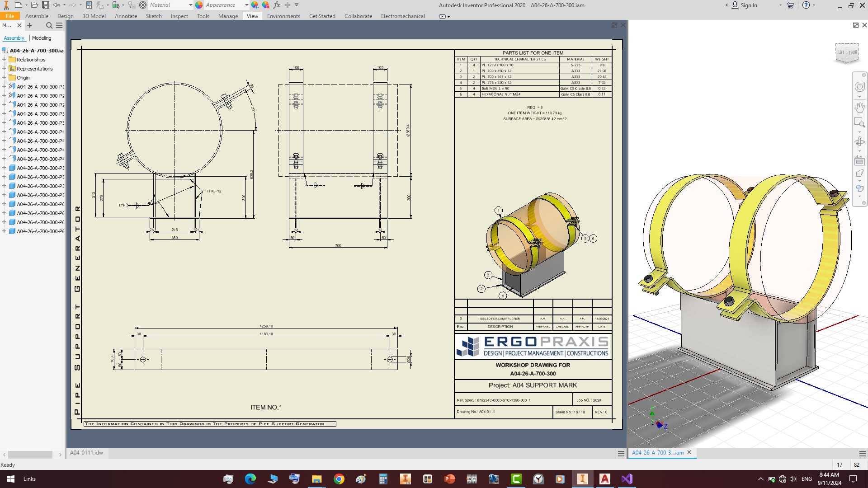Screen dimensions: 868x488
Task: Click the appearance color wheel swatch
Action: (x=199, y=5)
